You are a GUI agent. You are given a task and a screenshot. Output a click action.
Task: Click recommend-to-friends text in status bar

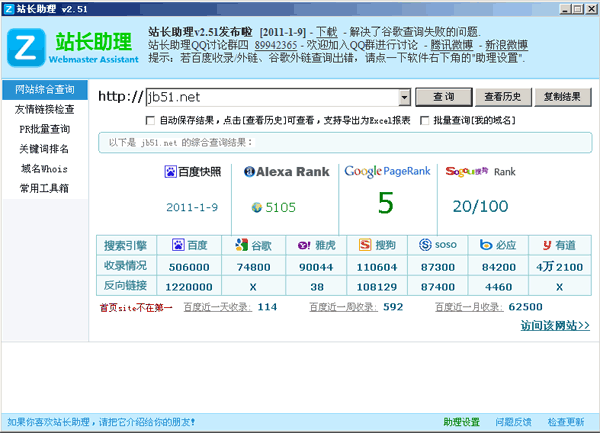tap(101, 422)
